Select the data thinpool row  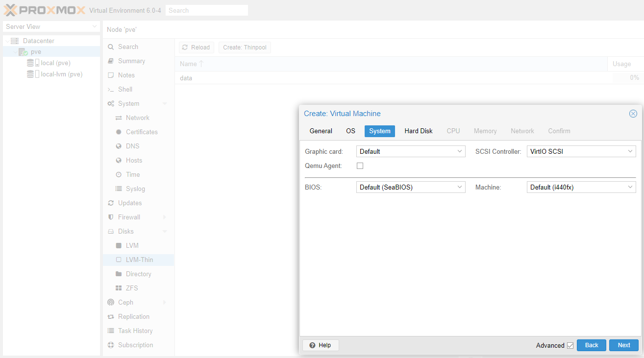pyautogui.click(x=409, y=78)
